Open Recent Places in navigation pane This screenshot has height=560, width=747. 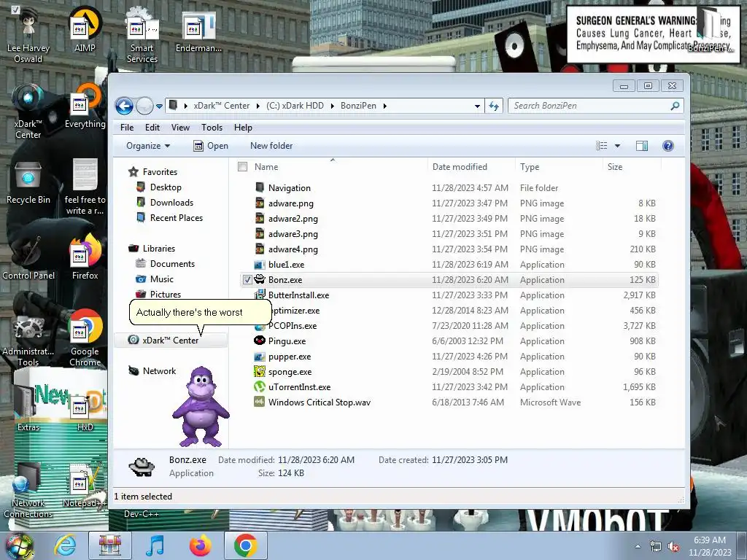click(x=177, y=217)
